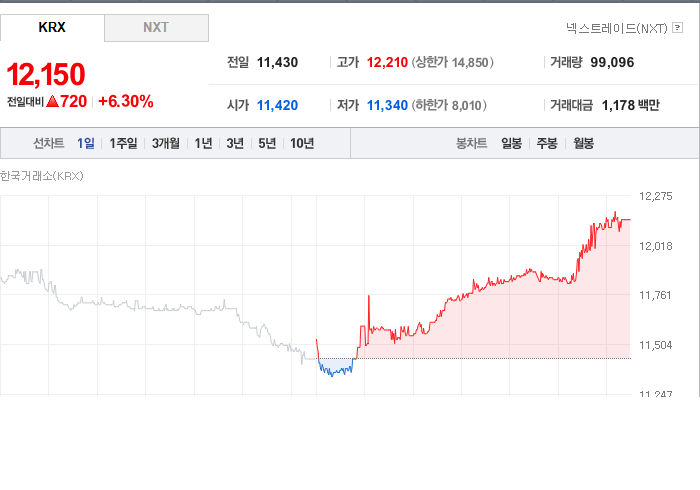The width and height of the screenshot is (700, 490).
Task: Click the lower limit price 8,010
Action: pyautogui.click(x=467, y=105)
